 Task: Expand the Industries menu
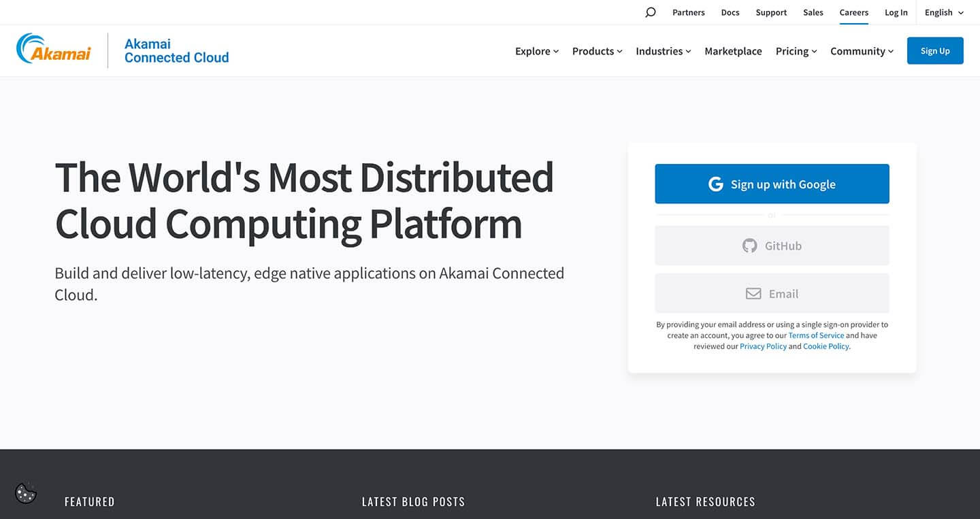coord(664,51)
